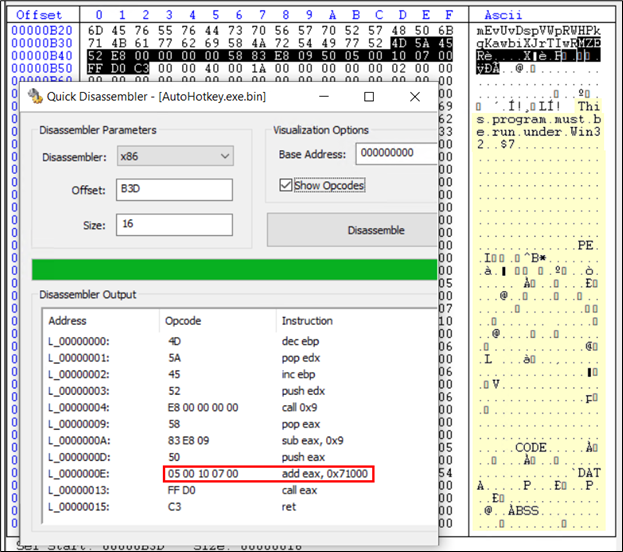
Task: Click the Instruction column header
Action: [x=307, y=321]
